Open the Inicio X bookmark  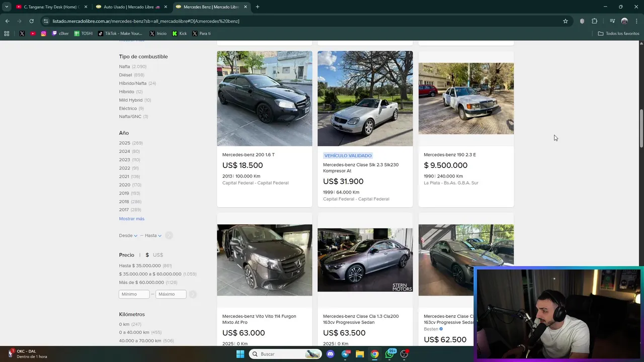158,34
